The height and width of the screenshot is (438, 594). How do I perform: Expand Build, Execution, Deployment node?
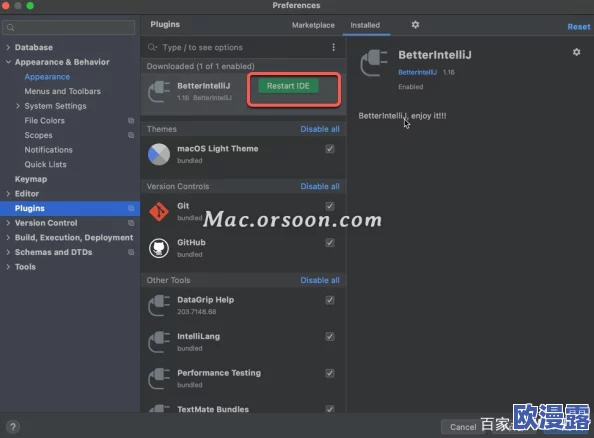(x=8, y=238)
